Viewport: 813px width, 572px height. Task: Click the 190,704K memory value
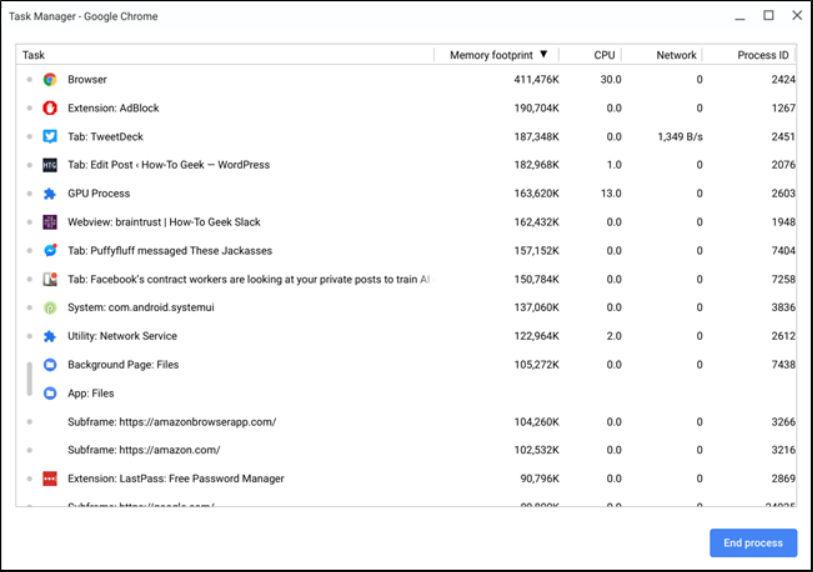coord(536,108)
